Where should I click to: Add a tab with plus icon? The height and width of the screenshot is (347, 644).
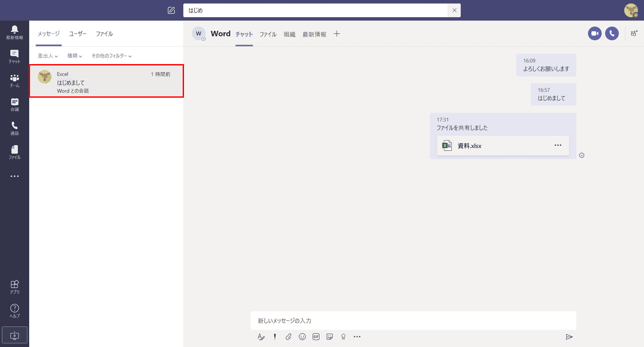tap(337, 34)
